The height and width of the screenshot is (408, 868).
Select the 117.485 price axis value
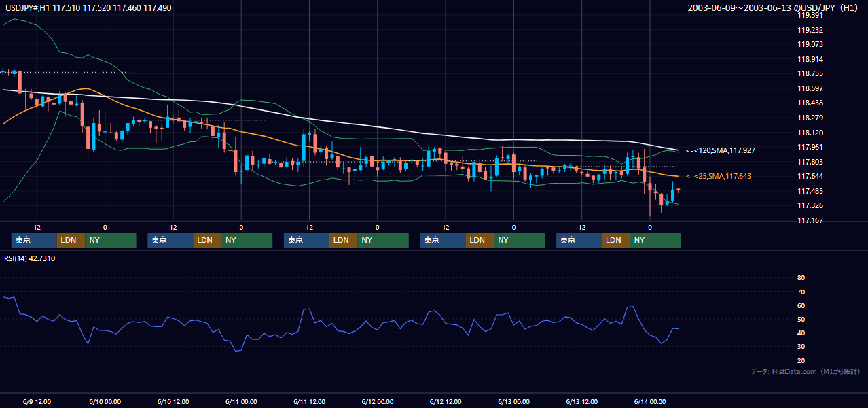coord(810,191)
